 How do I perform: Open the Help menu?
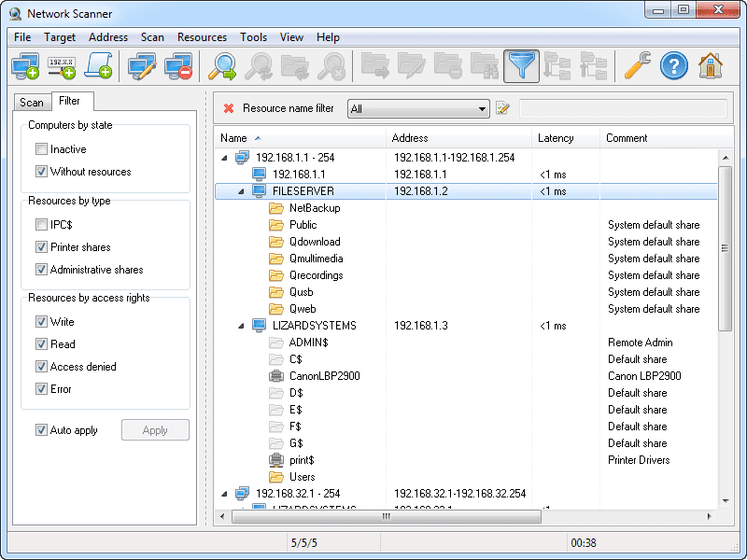click(328, 37)
